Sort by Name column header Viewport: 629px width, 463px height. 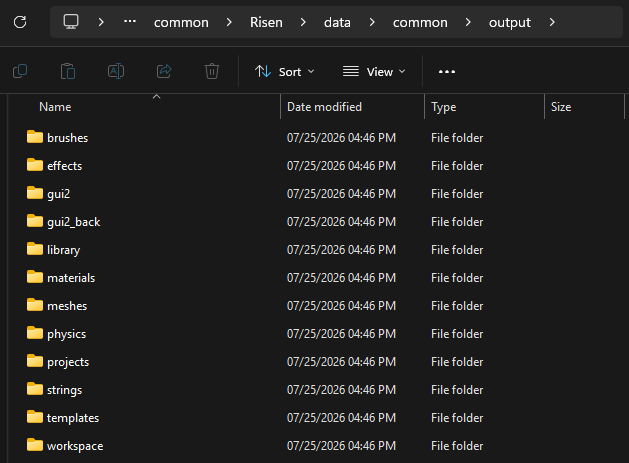pyautogui.click(x=55, y=107)
